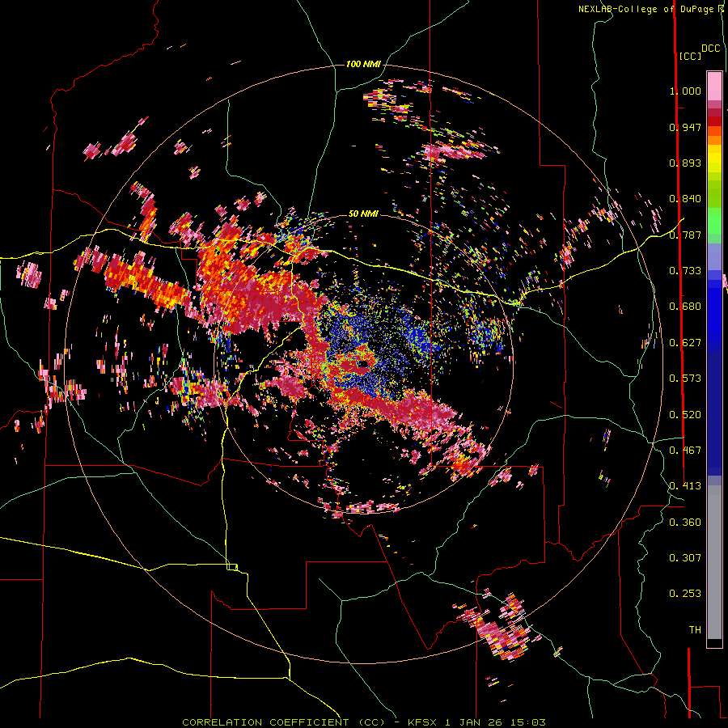Select the 0.787 scale value

685,235
